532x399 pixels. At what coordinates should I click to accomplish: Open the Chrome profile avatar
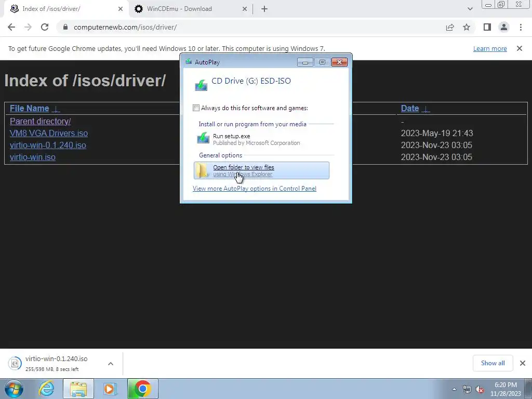504,27
